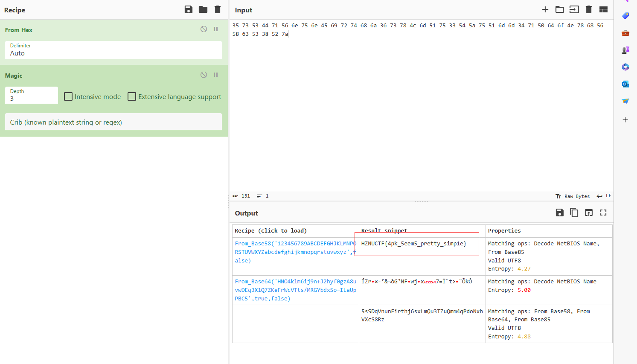
Task: Click the Depth value field
Action: pyautogui.click(x=32, y=98)
